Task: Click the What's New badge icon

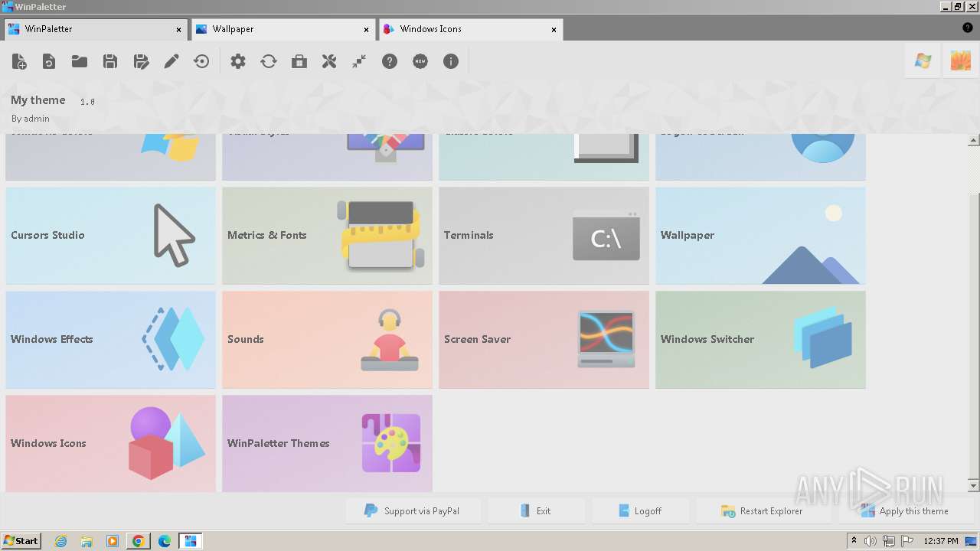Action: [420, 61]
